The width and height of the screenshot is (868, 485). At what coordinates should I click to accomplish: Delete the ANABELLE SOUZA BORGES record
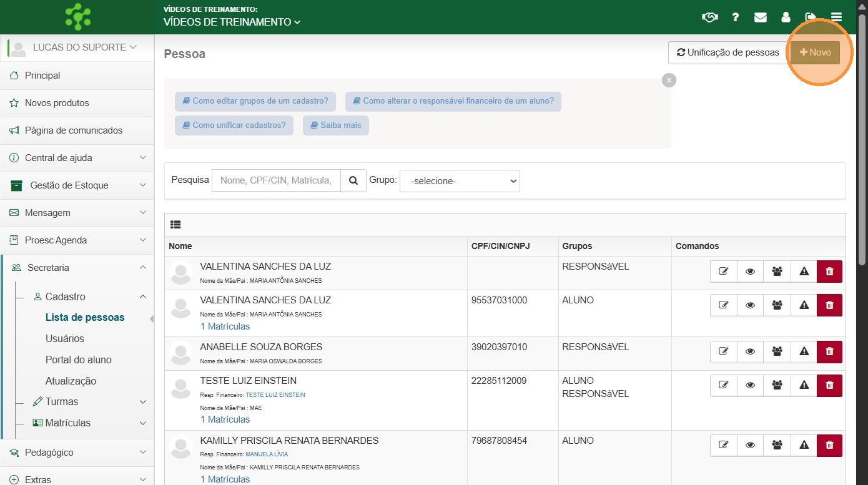tap(829, 352)
